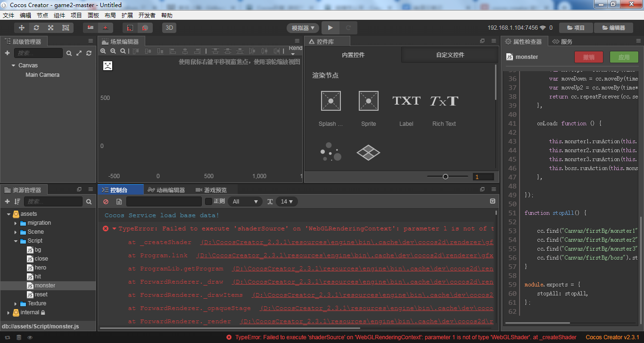The width and height of the screenshot is (644, 343).
Task: Open the console font size dropdown
Action: tap(287, 202)
